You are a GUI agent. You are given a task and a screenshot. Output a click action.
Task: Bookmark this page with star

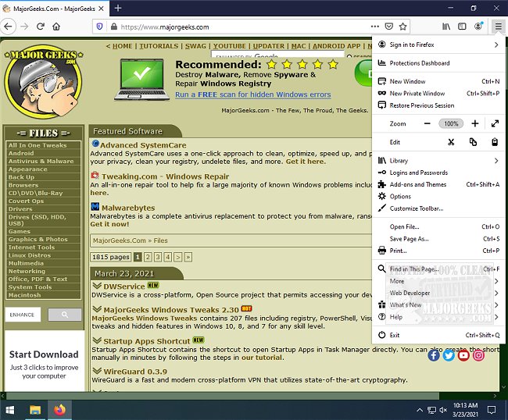[x=402, y=27]
